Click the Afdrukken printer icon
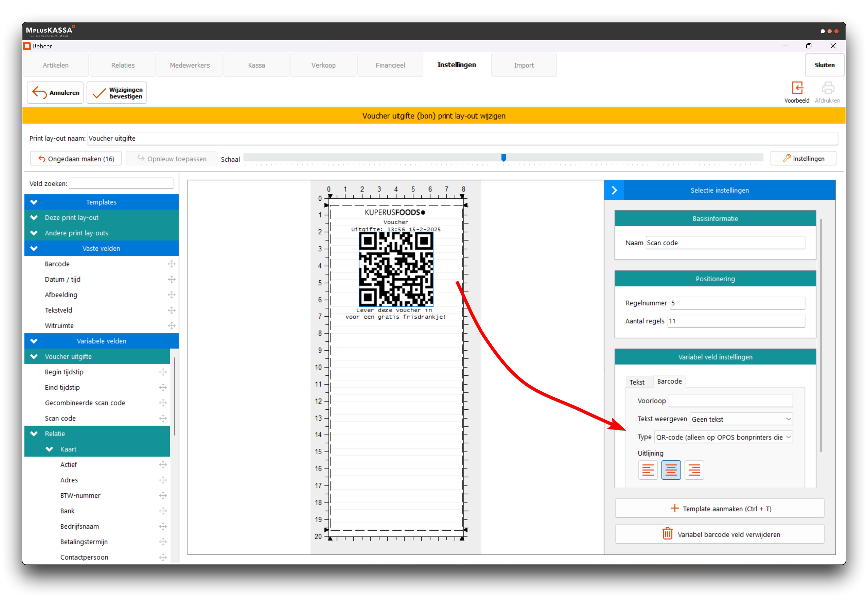Screen dimensions: 868x598 point(828,89)
